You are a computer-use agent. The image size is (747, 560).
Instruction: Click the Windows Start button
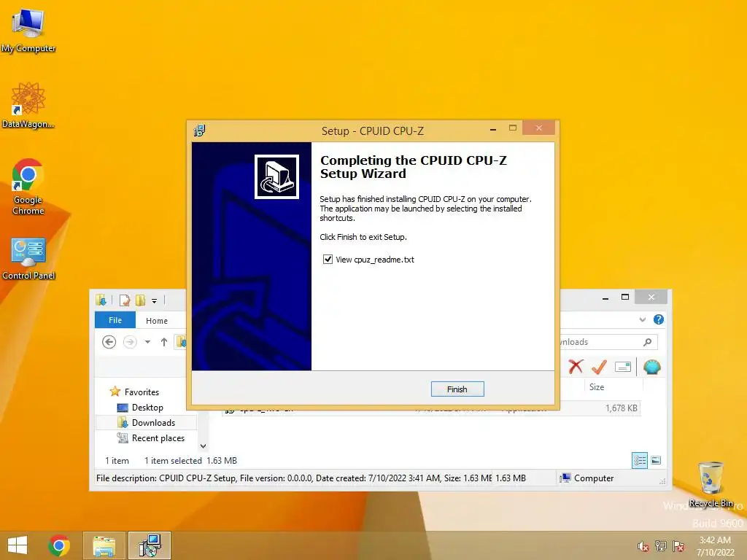pyautogui.click(x=18, y=545)
